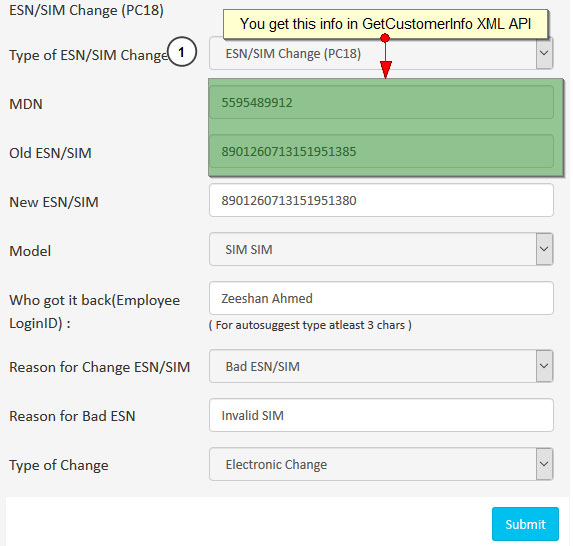Expand the Model dropdown arrow
This screenshot has width=573, height=546.
pos(544,249)
